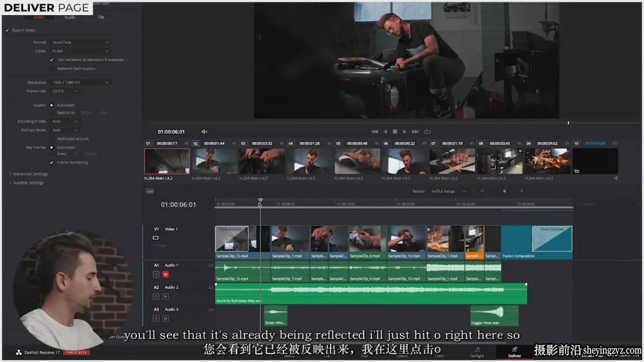Switch to the Audio settings tab
This screenshot has height=362, width=644.
click(70, 17)
